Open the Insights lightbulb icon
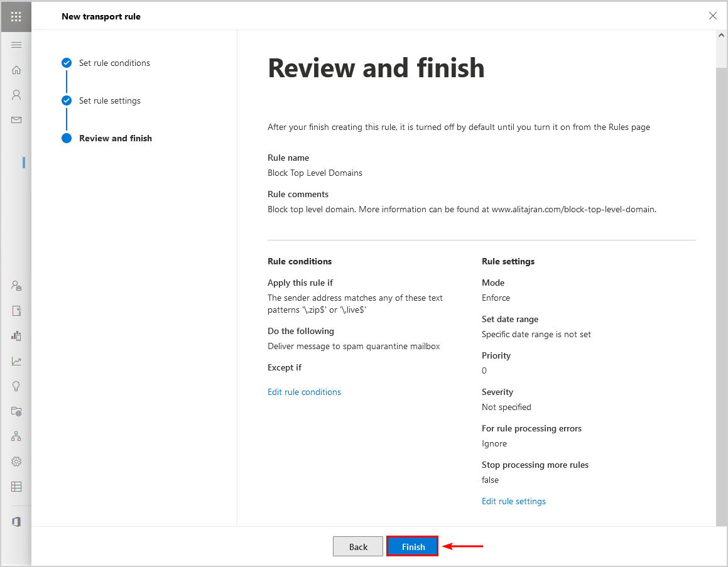Image resolution: width=728 pixels, height=567 pixels. pyautogui.click(x=16, y=386)
